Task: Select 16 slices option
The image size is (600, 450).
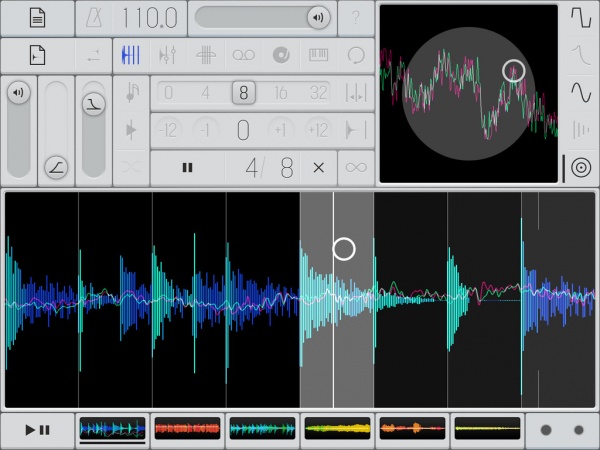Action: point(281,93)
